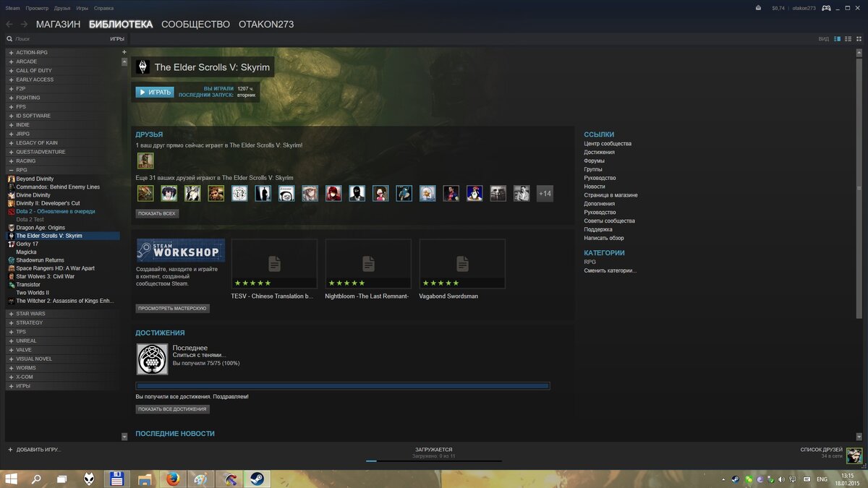Click the +14 friends overflow tile
This screenshot has width=868, height=488.
tap(545, 193)
